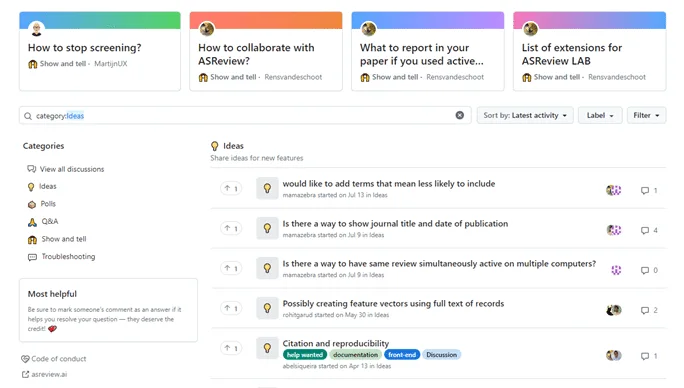Click author avatar on 'How to collaborate' card
This screenshot has width=684, height=388.
207,29
